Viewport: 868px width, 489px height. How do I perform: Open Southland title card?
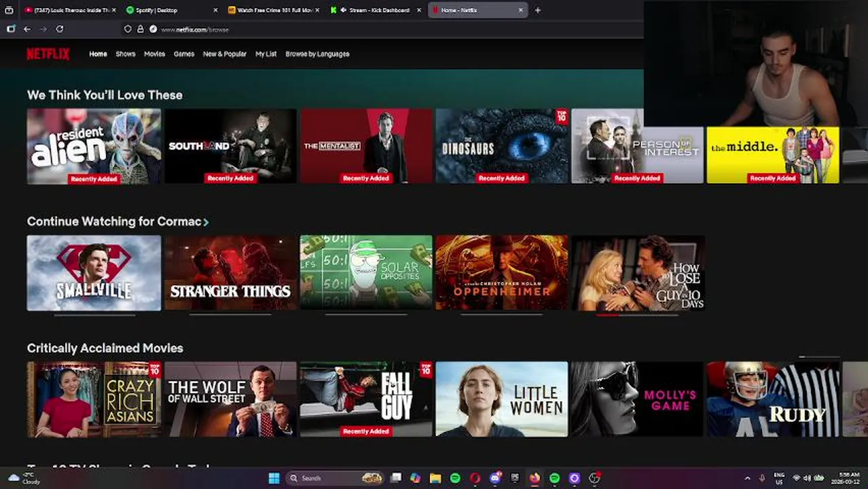pos(230,146)
